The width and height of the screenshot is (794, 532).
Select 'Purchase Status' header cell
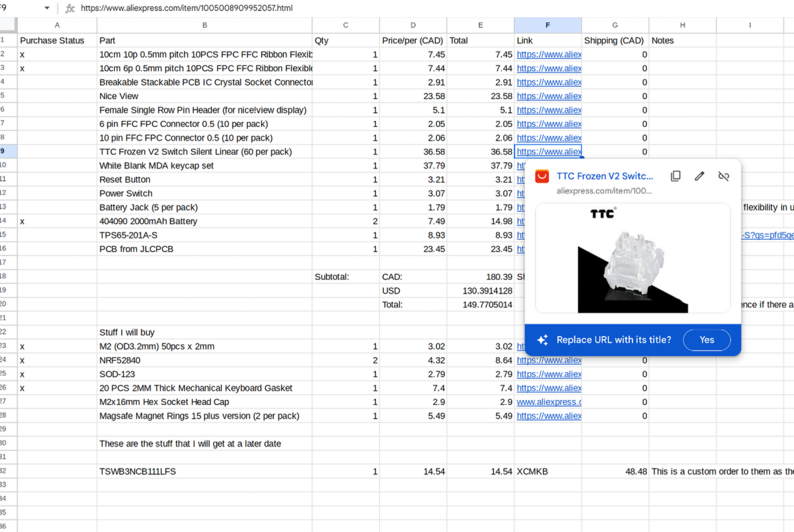click(x=57, y=40)
